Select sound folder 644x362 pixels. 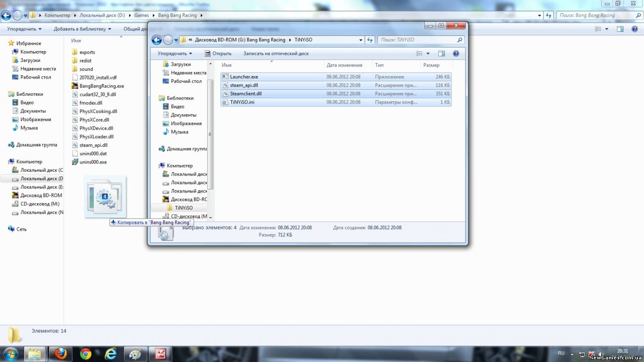[x=82, y=69]
